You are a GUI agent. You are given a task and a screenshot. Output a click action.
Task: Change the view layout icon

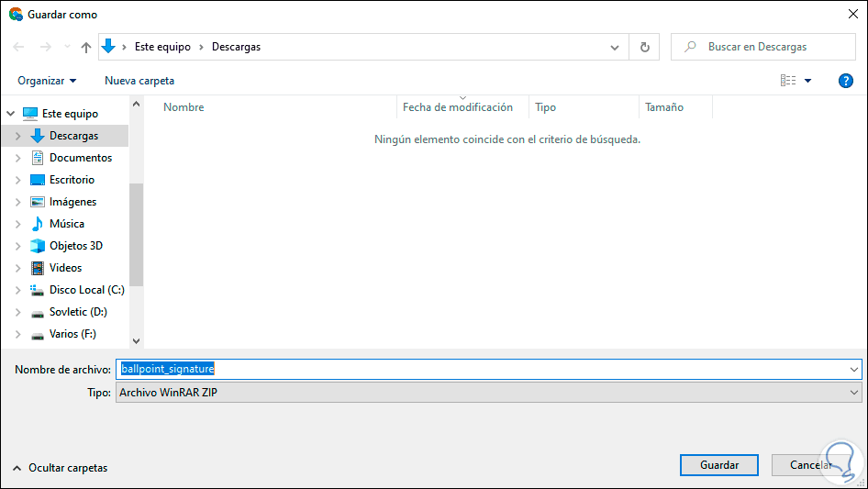[x=788, y=81]
